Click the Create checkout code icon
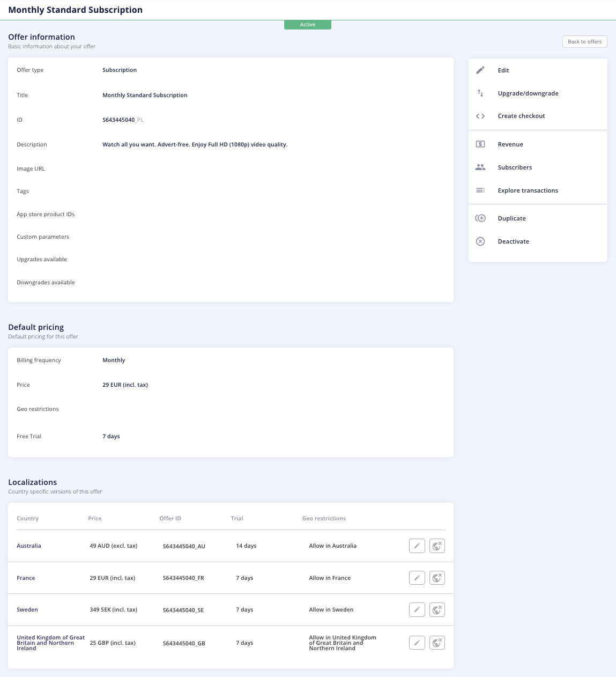Viewport: 616px width, 677px height. point(480,116)
